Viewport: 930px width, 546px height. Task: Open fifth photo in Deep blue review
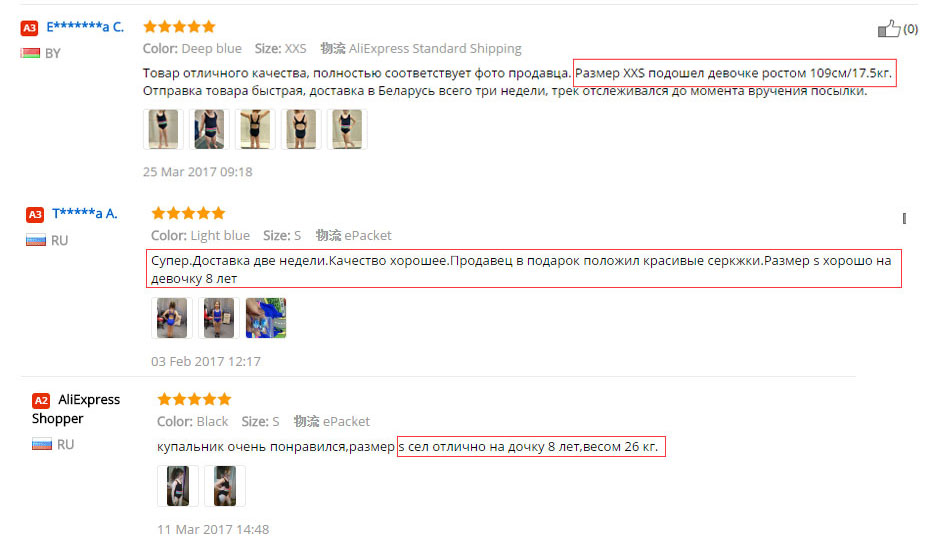tap(347, 129)
